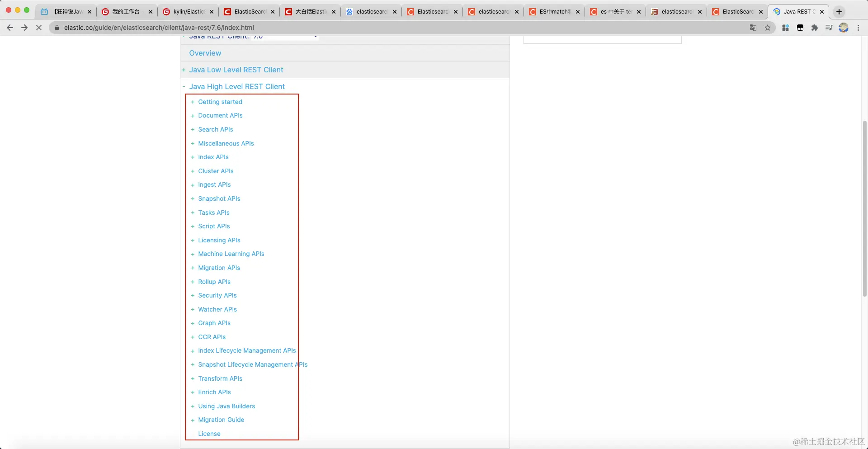868x449 pixels.
Task: Open the Enrich APIs link
Action: [x=214, y=392]
